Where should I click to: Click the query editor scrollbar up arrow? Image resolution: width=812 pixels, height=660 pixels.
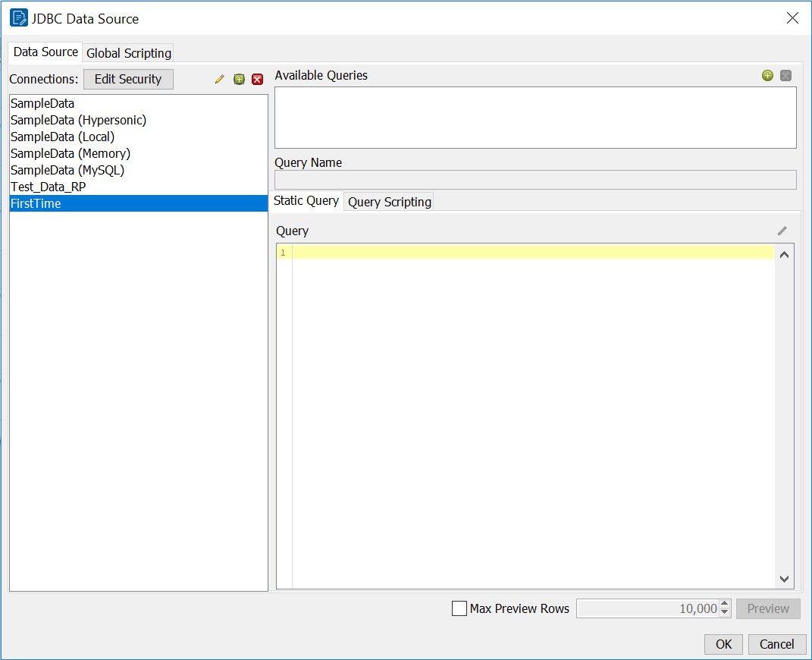(x=784, y=254)
